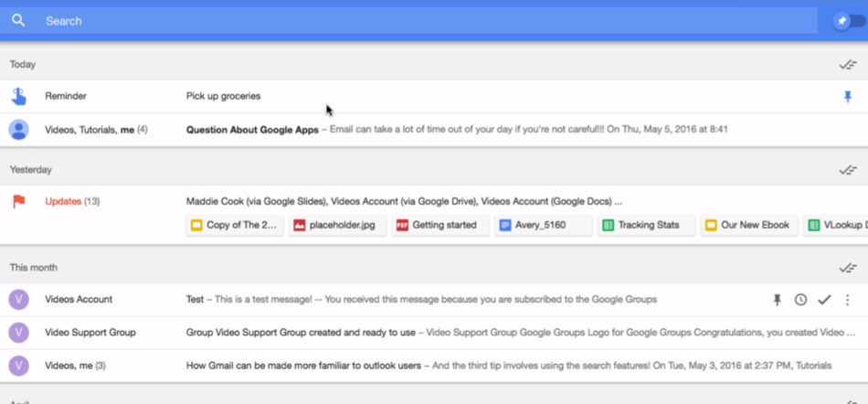Snooze the Test email with clock icon

click(800, 300)
